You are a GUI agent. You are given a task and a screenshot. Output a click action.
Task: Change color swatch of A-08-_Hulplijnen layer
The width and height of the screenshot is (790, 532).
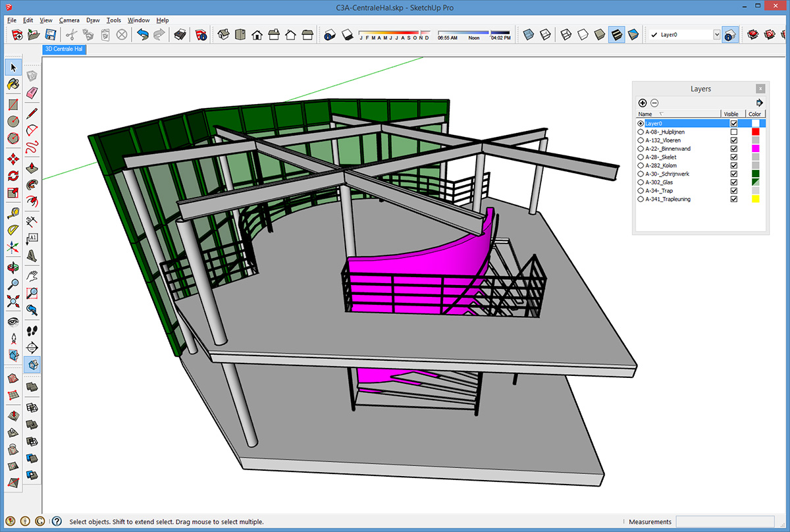(756, 132)
